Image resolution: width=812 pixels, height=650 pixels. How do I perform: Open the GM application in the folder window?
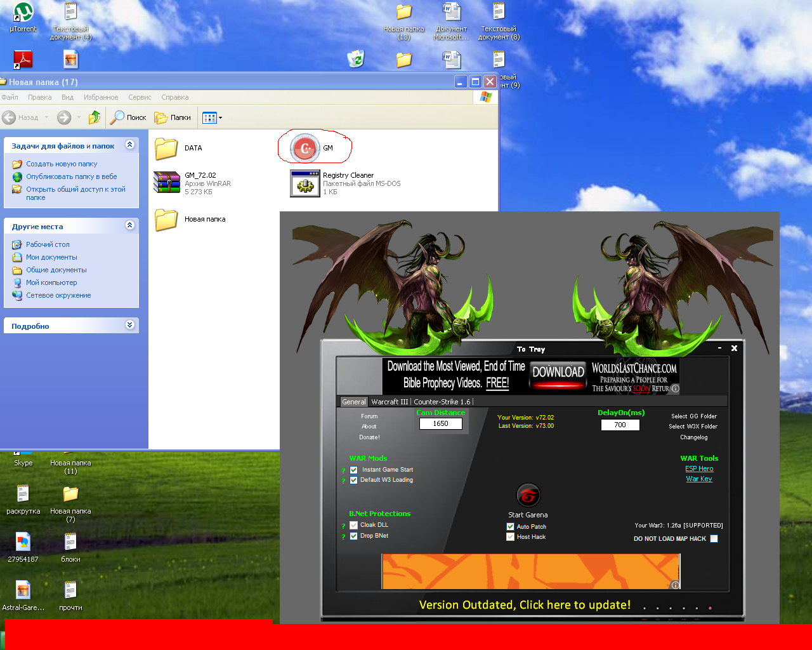click(305, 148)
